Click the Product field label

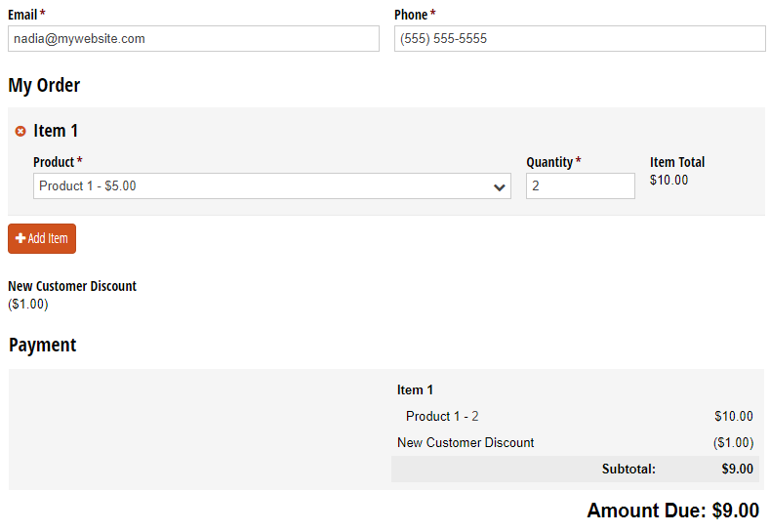[x=54, y=162]
